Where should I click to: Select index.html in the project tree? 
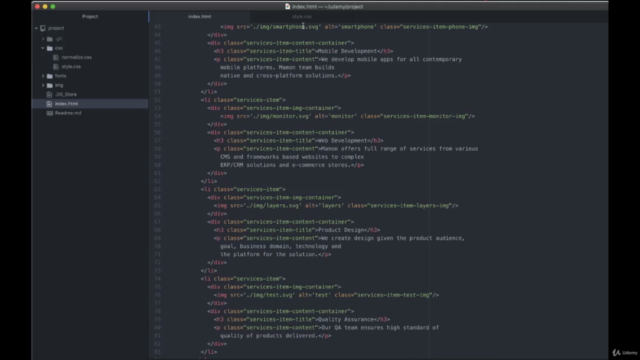pyautogui.click(x=67, y=104)
